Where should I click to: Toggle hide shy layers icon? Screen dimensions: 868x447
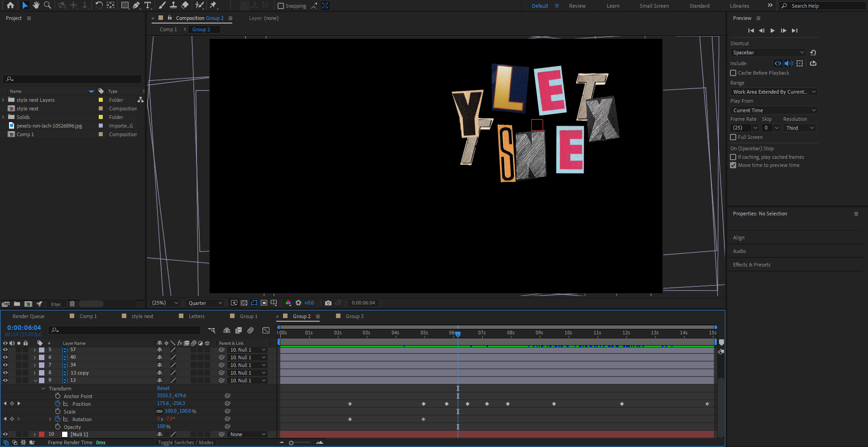[227, 330]
